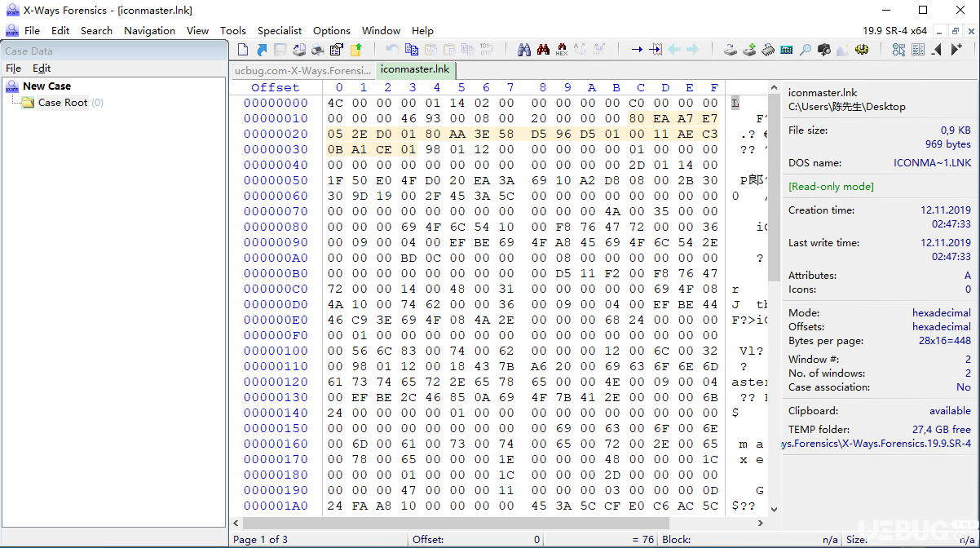Open the Options menu
Image resolution: width=980 pixels, height=548 pixels.
click(x=332, y=30)
